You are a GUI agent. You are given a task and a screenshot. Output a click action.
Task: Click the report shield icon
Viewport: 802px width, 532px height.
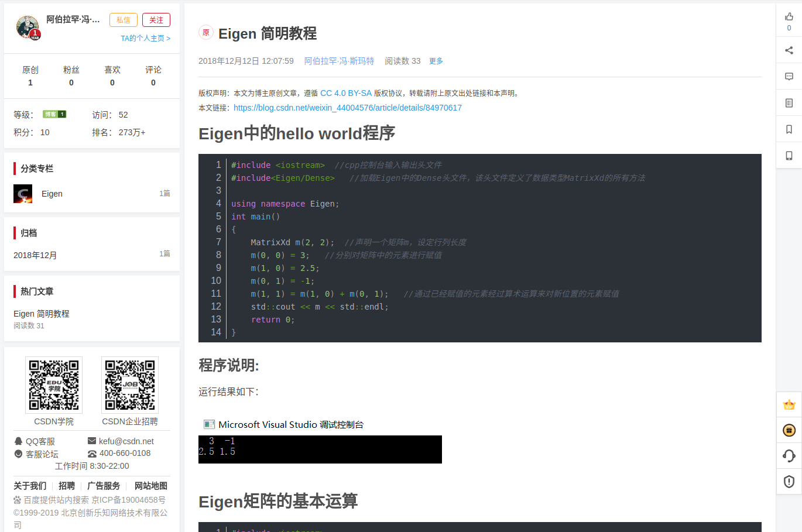tap(789, 482)
